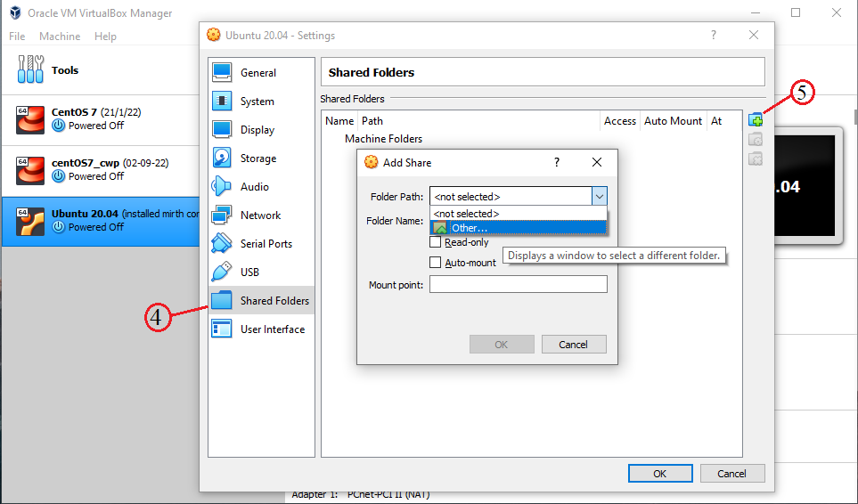Click the Settings window help question mark
Viewport: 858px width, 504px height.
click(714, 35)
